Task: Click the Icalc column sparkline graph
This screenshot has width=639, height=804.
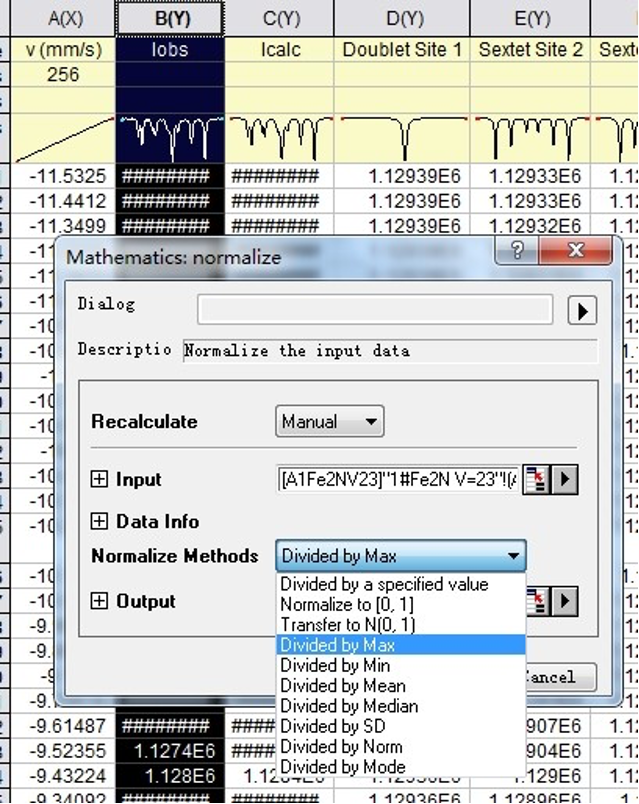Action: (279, 137)
